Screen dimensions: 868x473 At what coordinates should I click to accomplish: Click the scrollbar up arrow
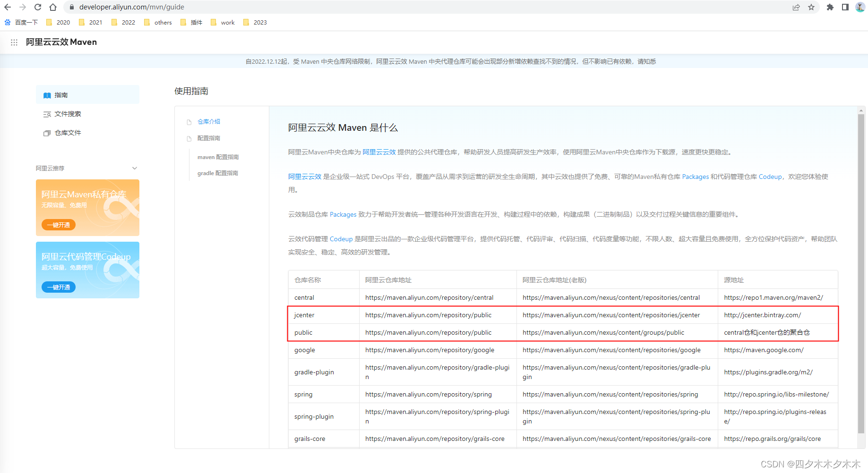(x=861, y=110)
